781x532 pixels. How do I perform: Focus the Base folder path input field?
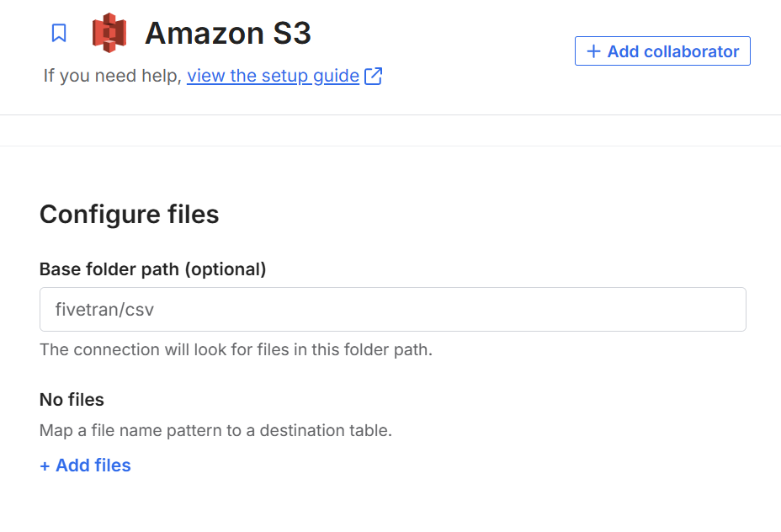(x=392, y=310)
